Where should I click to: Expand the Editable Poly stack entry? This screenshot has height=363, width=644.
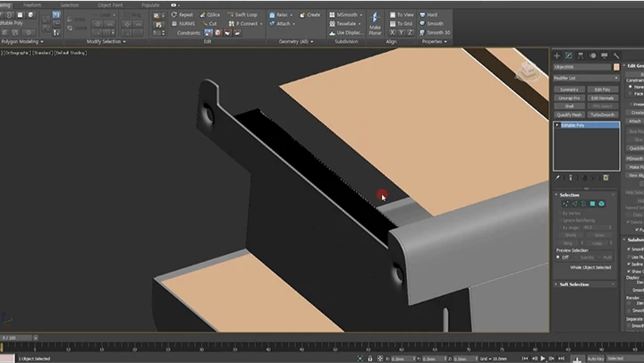[x=557, y=125]
